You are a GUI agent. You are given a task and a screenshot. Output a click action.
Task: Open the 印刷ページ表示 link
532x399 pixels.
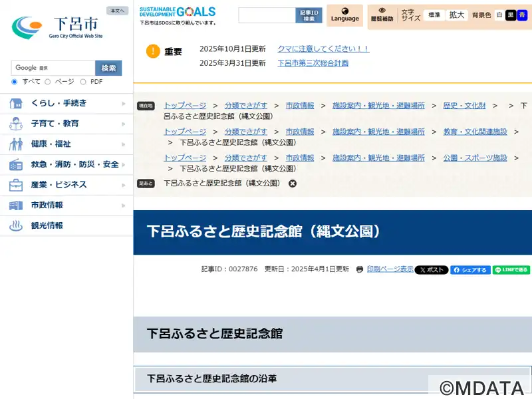[390, 269]
